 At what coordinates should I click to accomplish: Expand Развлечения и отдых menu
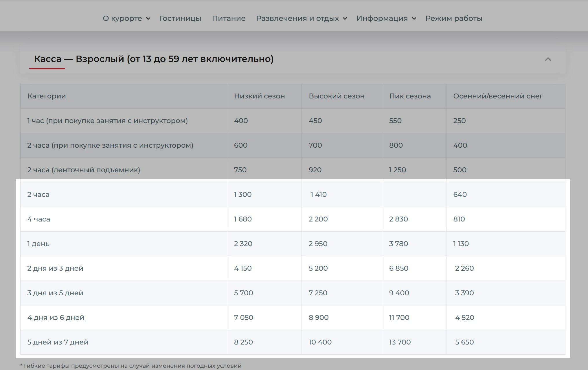[x=302, y=18]
